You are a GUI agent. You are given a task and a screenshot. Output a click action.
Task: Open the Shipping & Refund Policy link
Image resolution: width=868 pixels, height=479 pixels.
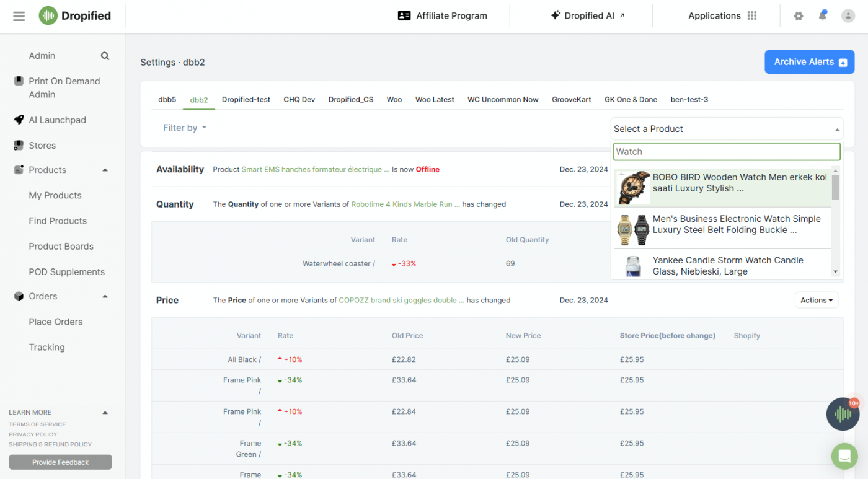(x=50, y=444)
